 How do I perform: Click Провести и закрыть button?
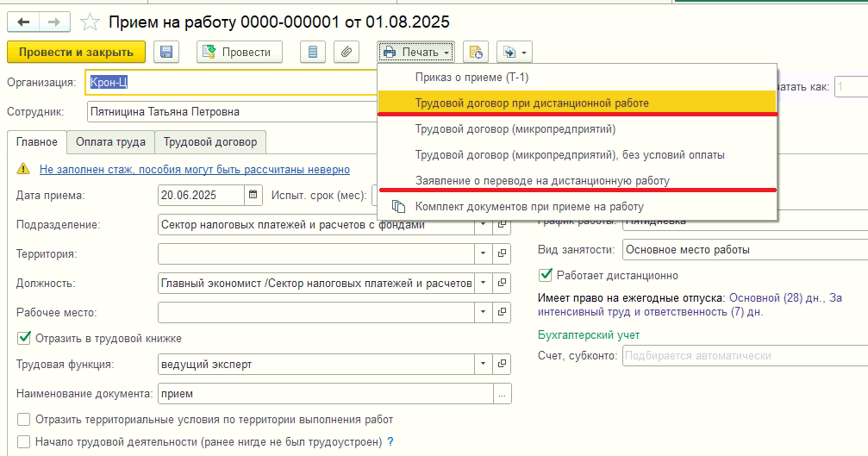click(x=77, y=52)
